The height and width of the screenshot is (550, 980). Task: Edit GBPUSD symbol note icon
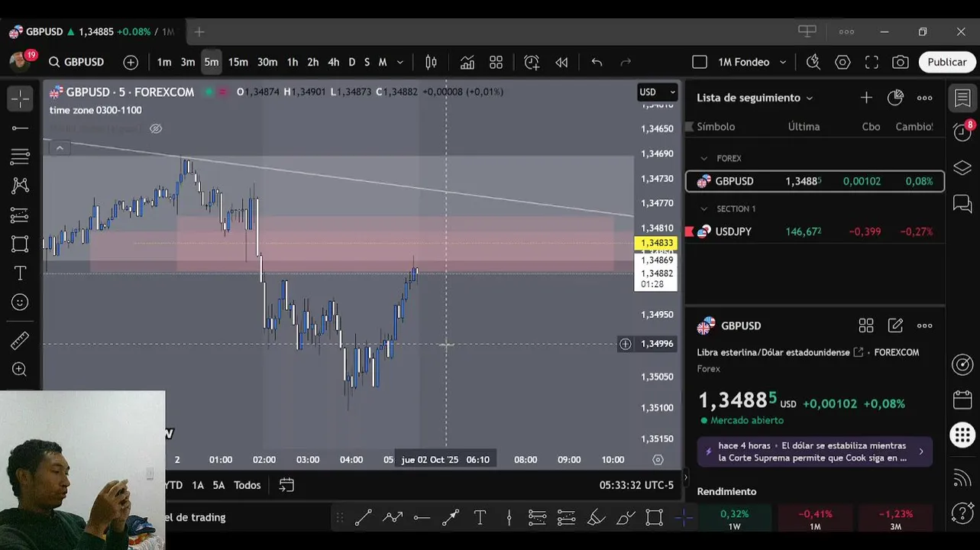pyautogui.click(x=895, y=325)
